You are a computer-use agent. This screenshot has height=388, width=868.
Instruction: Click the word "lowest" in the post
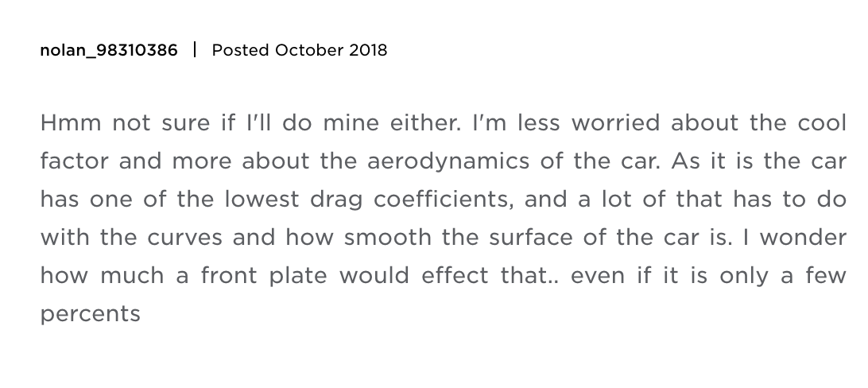(x=262, y=200)
